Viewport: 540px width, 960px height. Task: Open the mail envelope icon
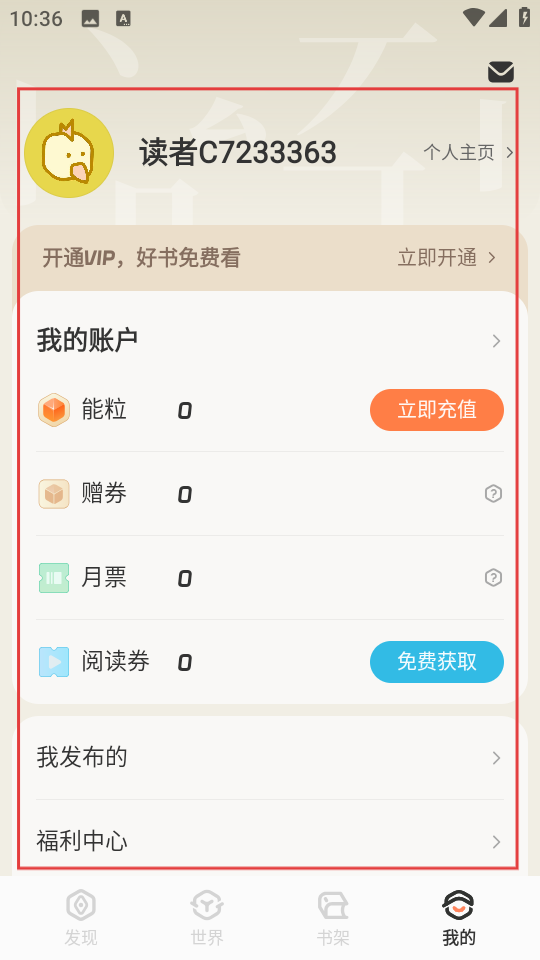pyautogui.click(x=501, y=72)
